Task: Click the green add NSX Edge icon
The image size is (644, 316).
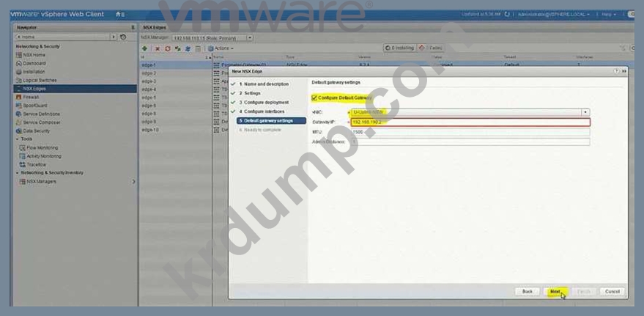Action: [x=144, y=48]
